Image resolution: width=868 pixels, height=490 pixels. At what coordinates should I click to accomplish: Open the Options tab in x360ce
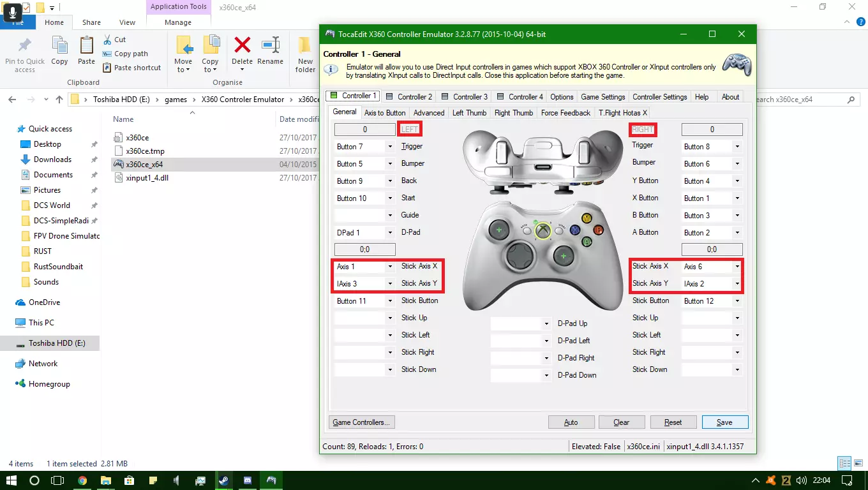pos(562,97)
